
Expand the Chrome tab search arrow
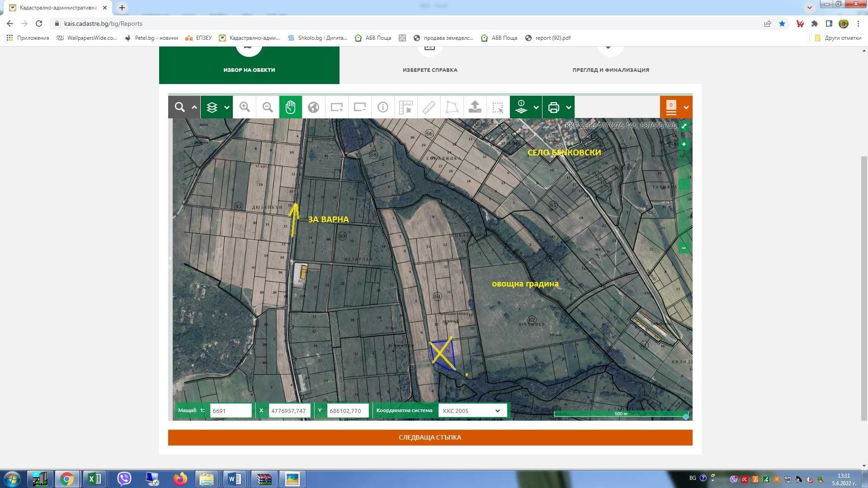(x=810, y=8)
